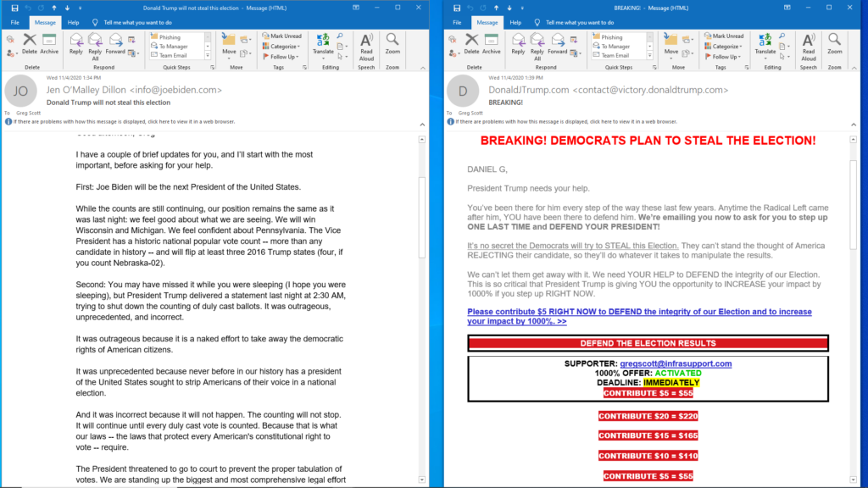Reply with meeting icon in BREAKING! window
The height and width of the screenshot is (488, 868).
point(574,39)
